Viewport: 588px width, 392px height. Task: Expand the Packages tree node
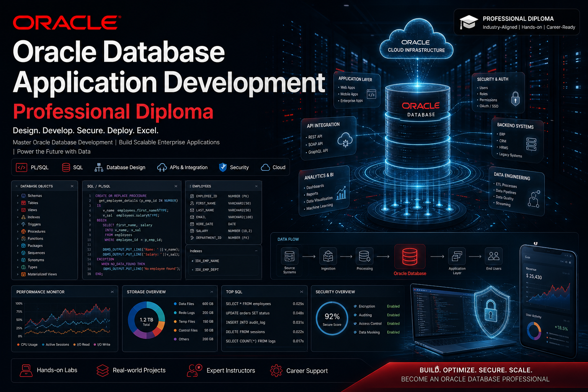tap(18, 246)
